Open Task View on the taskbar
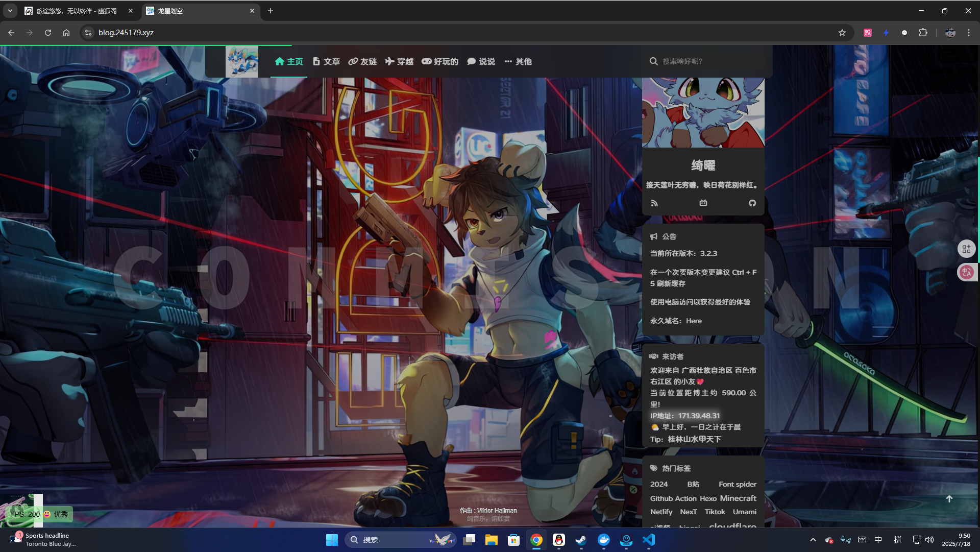Viewport: 980px width, 552px height. tap(469, 540)
